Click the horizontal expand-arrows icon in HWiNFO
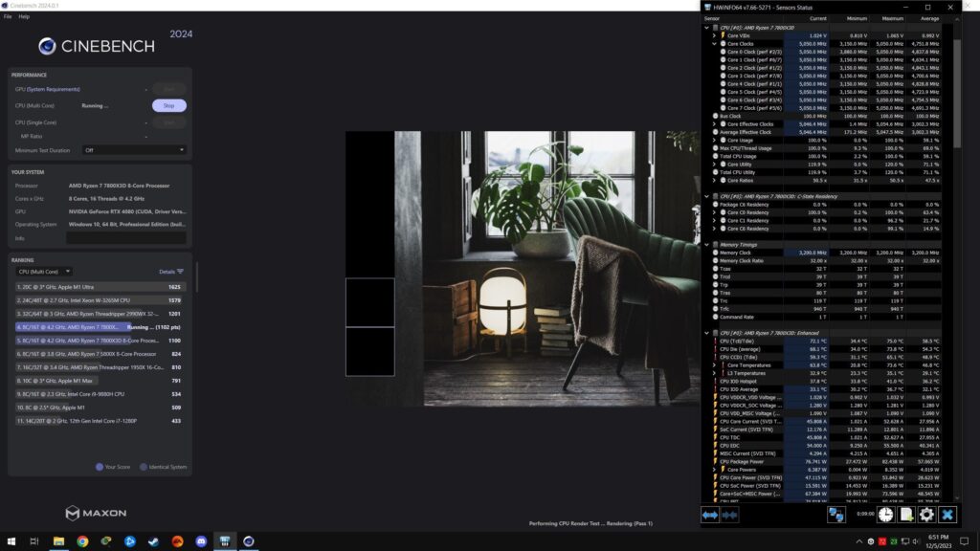Viewport: 980px width, 551px height. [709, 514]
